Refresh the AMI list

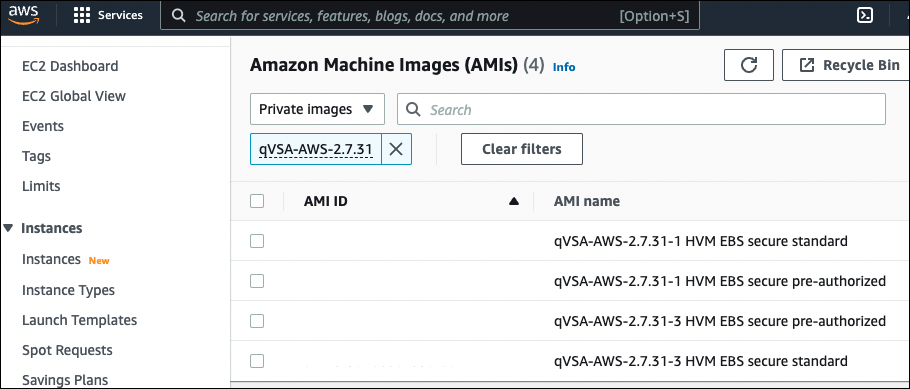pos(749,65)
